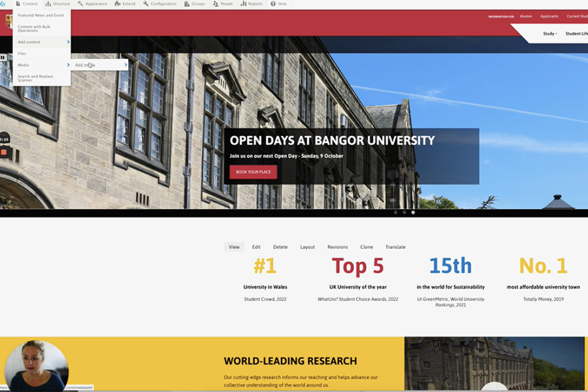The height and width of the screenshot is (392, 588).
Task: Click the 'No. 1' statistic figure
Action: (x=543, y=266)
